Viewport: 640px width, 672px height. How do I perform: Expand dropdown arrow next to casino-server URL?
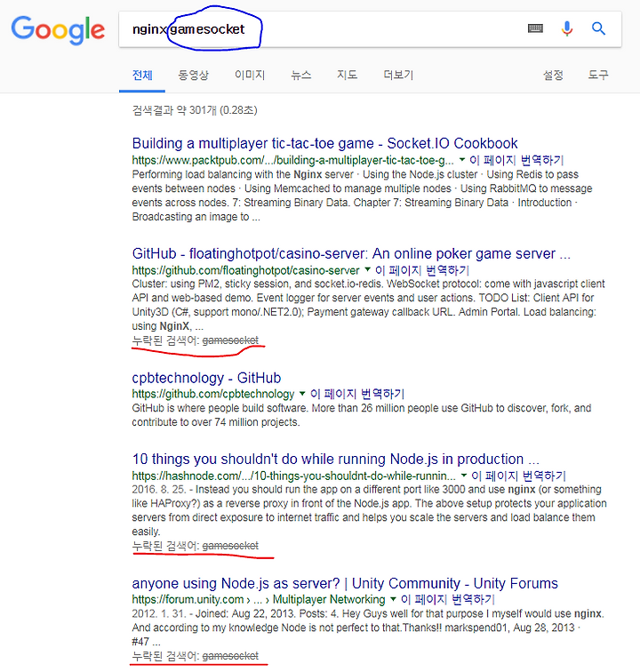pos(367,269)
